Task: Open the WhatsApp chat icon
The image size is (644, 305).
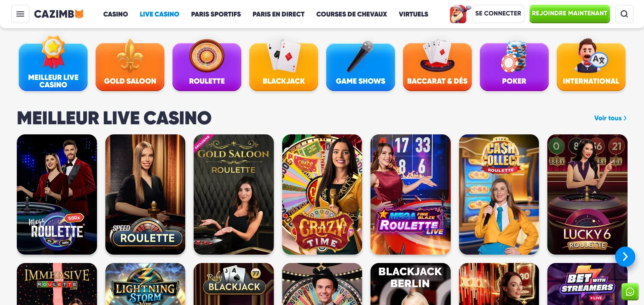Action: tap(630, 292)
